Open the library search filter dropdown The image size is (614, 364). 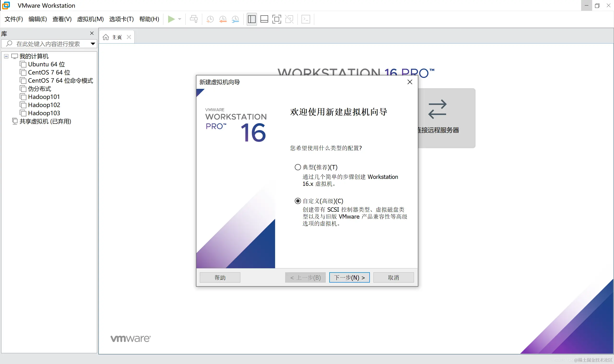click(x=93, y=44)
